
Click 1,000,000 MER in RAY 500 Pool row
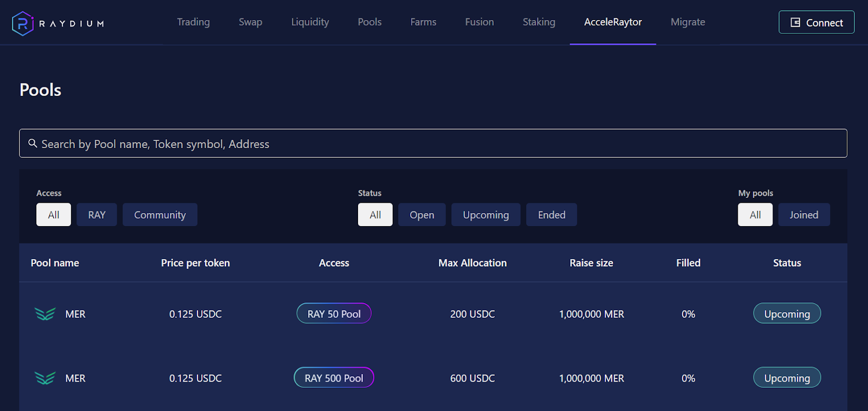tap(591, 378)
